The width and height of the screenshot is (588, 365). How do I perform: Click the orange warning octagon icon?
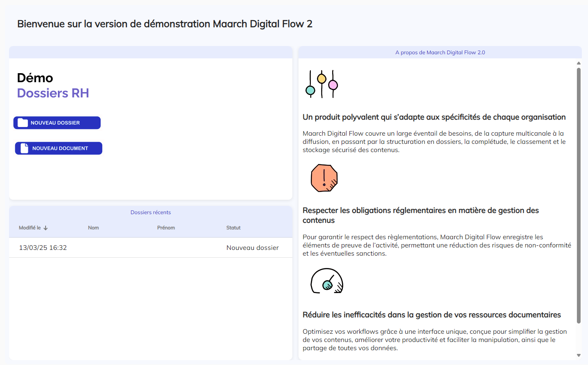coord(324,178)
